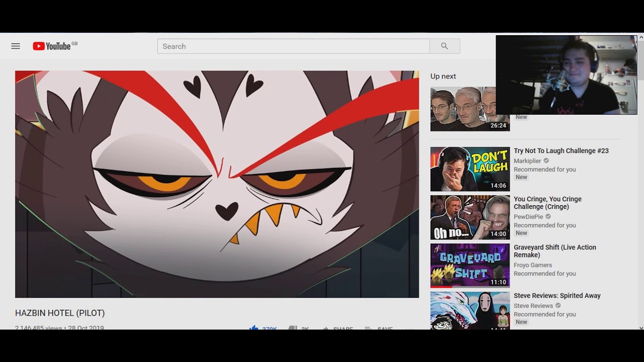Click the page scrollbar down arrow
This screenshot has height=362, width=644.
pos(641,327)
